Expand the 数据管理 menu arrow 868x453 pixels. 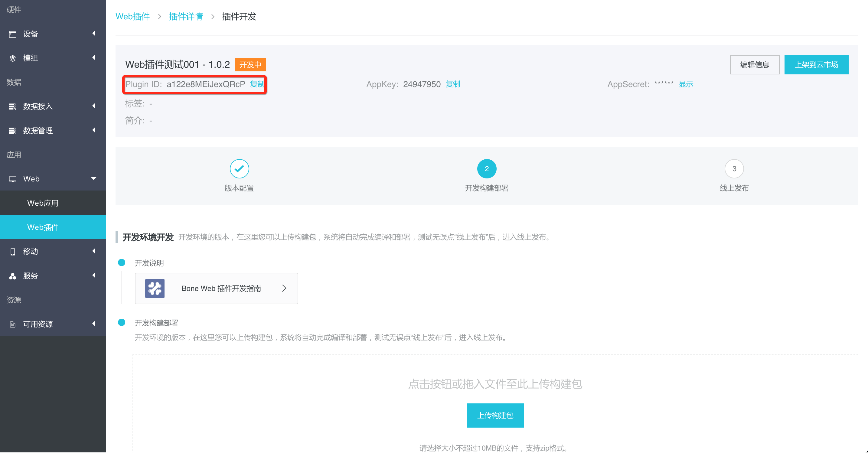pyautogui.click(x=94, y=130)
